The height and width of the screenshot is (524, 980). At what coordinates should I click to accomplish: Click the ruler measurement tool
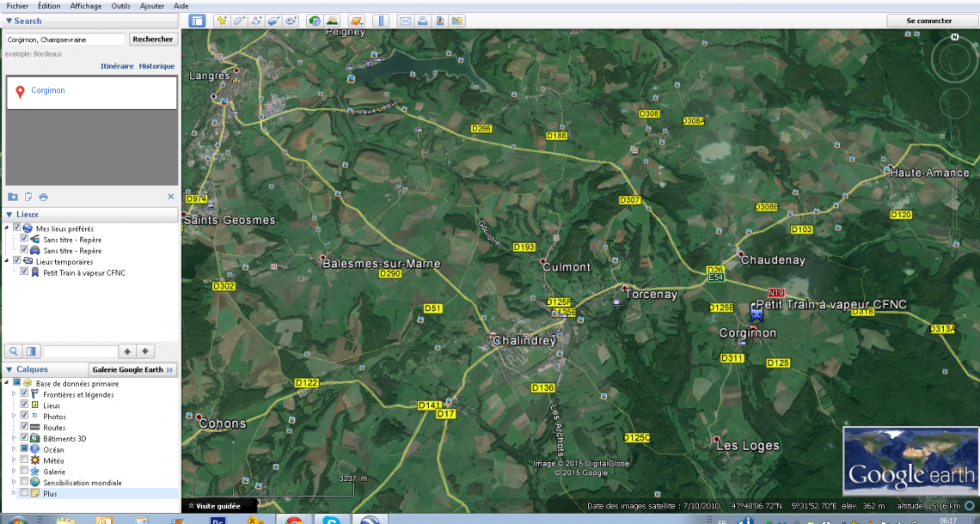[383, 21]
